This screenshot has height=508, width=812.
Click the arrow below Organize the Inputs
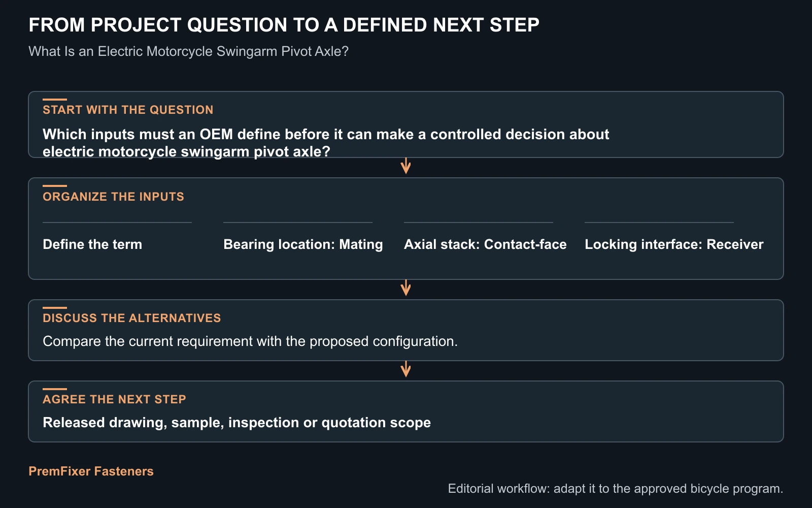click(x=405, y=288)
